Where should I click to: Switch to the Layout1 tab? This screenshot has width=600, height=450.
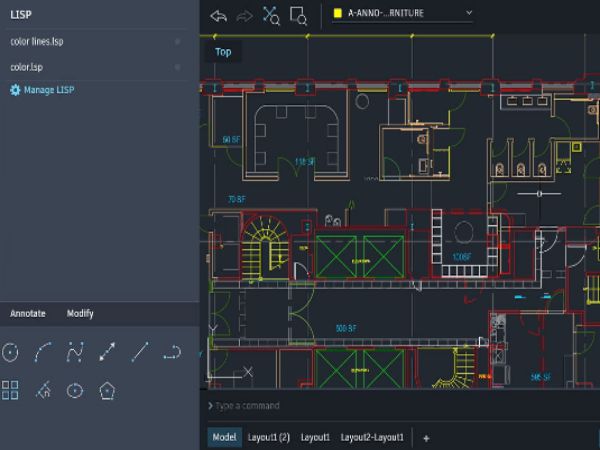pyautogui.click(x=315, y=437)
